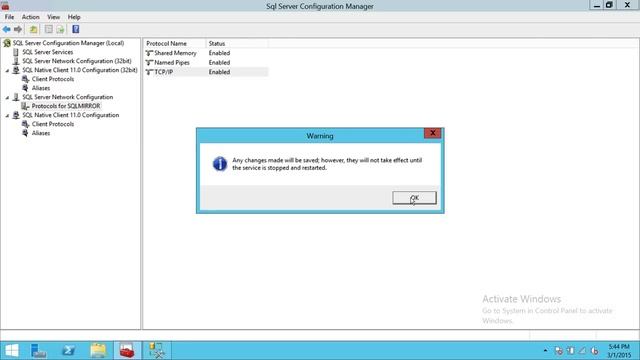Select the SQL Server Services node
Image resolution: width=640 pixels, height=360 pixels.
click(x=47, y=52)
